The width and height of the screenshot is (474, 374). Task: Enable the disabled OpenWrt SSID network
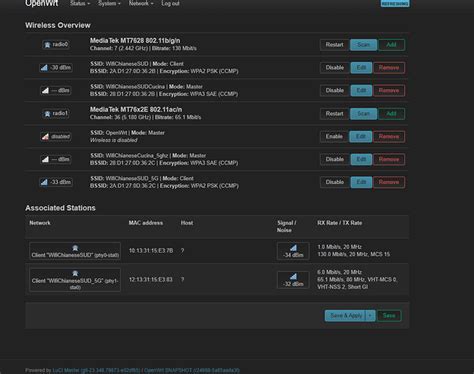334,136
